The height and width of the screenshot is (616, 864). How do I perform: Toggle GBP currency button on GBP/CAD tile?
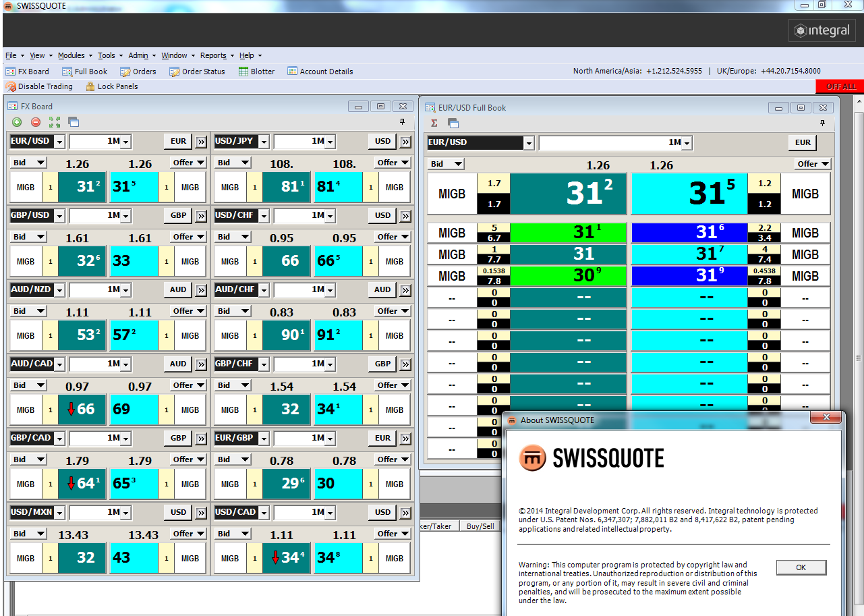[x=178, y=439]
